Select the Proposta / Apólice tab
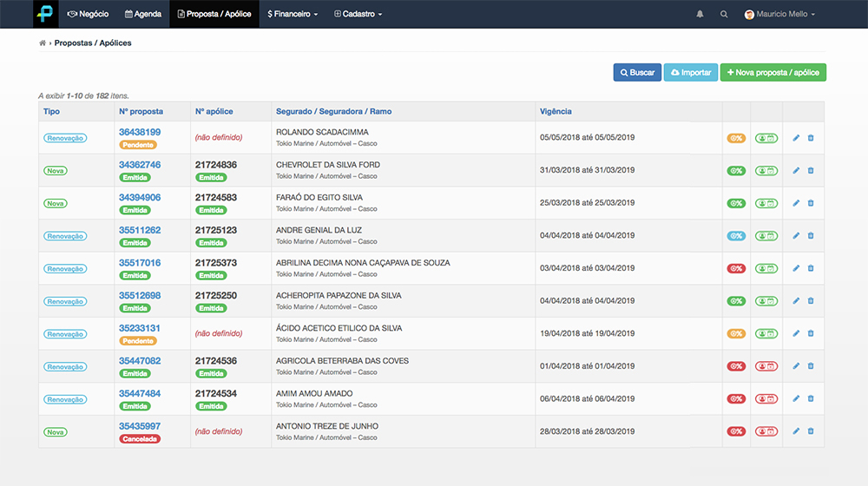The height and width of the screenshot is (486, 868). click(214, 14)
